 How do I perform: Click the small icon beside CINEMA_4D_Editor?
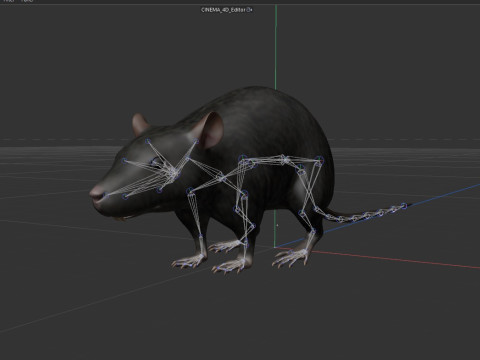(249, 10)
